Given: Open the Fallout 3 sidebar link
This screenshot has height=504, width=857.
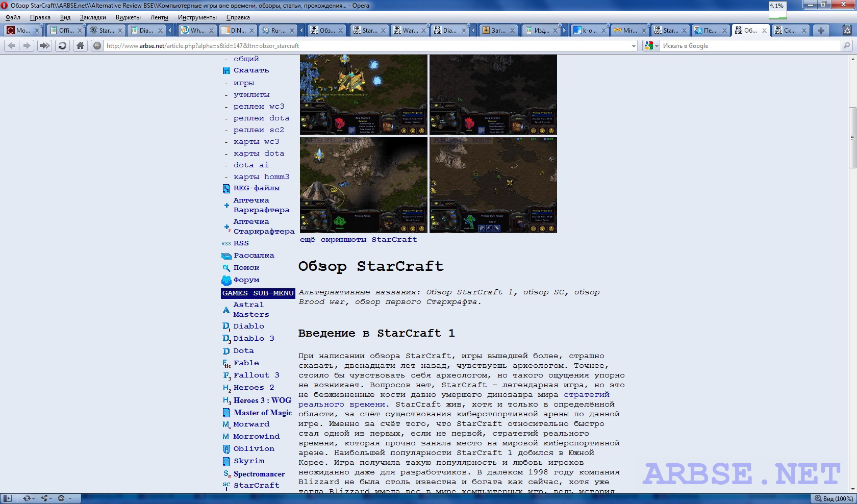Looking at the screenshot, I should (x=256, y=375).
